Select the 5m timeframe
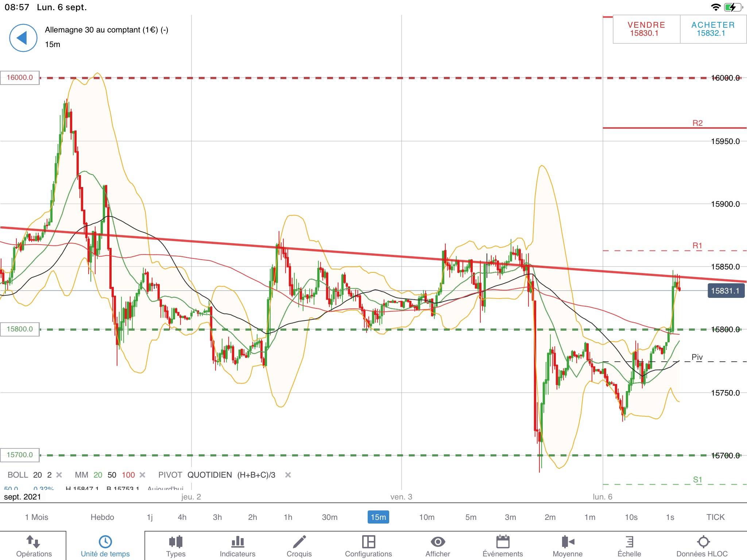The height and width of the screenshot is (560, 747). click(x=471, y=517)
